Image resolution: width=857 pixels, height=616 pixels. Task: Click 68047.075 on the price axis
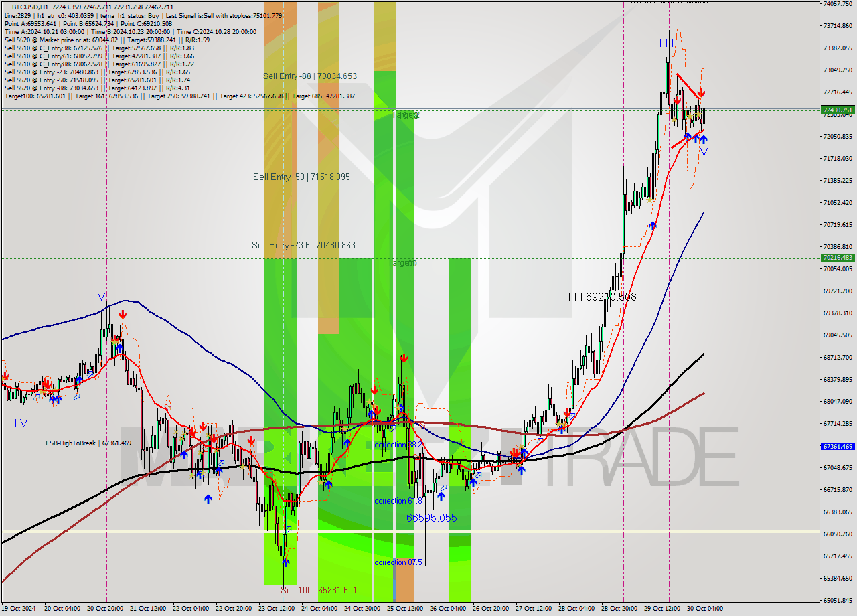(838, 401)
